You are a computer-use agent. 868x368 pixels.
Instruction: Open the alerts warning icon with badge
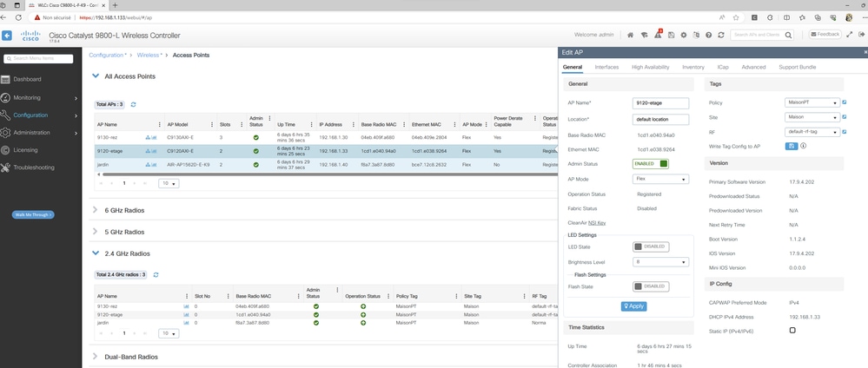click(x=658, y=35)
